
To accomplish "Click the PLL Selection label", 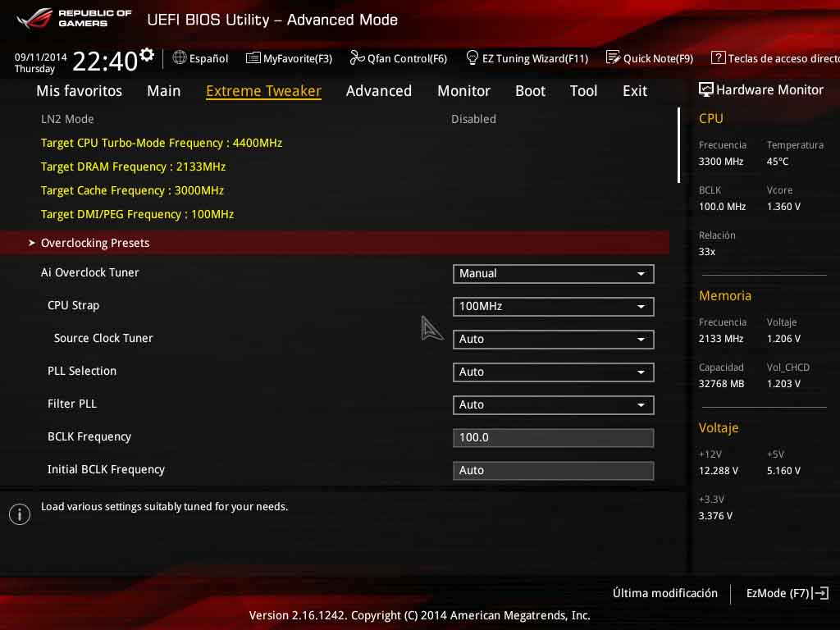I will 82,371.
